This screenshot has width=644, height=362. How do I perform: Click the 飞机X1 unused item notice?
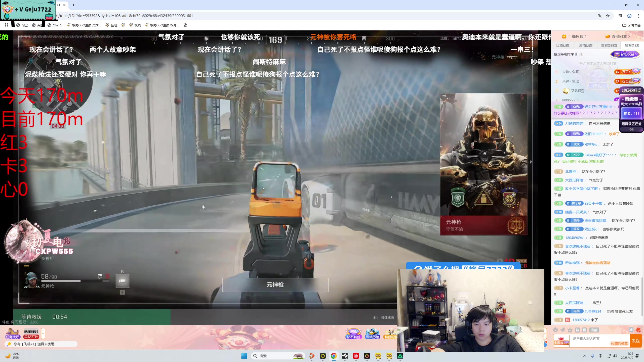(41, 344)
